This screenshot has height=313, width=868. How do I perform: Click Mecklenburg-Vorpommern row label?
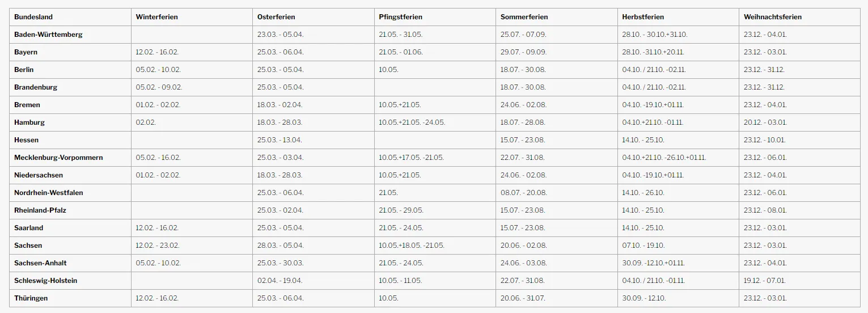coord(58,158)
